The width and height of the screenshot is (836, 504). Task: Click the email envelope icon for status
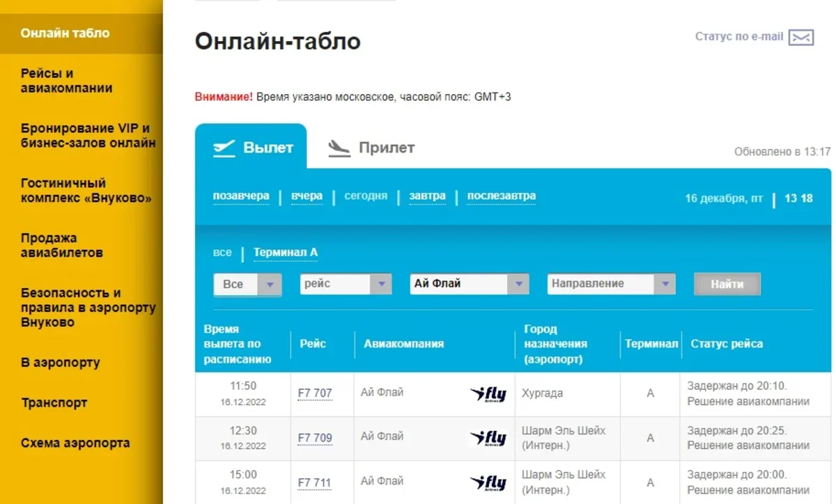point(800,38)
